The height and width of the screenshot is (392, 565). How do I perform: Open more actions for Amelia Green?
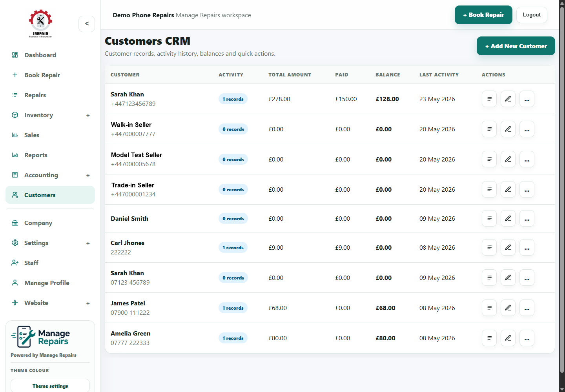527,338
